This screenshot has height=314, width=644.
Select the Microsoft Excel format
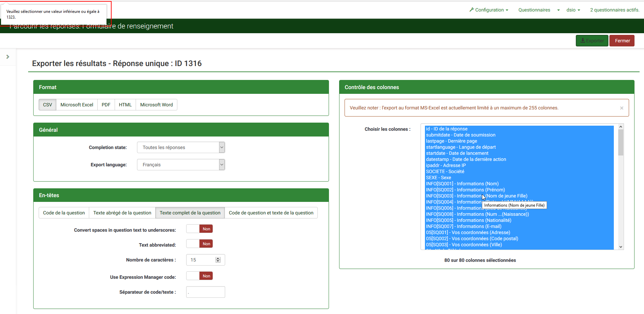click(x=77, y=105)
